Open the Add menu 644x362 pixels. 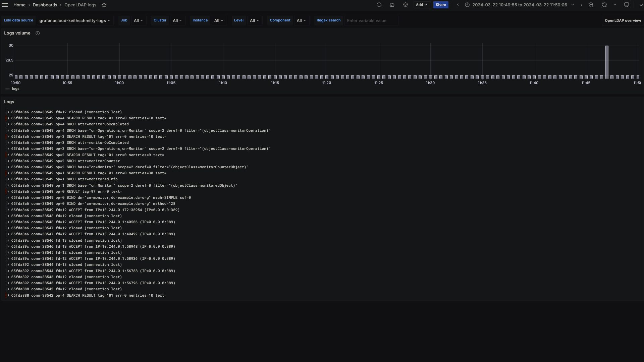pos(421,5)
